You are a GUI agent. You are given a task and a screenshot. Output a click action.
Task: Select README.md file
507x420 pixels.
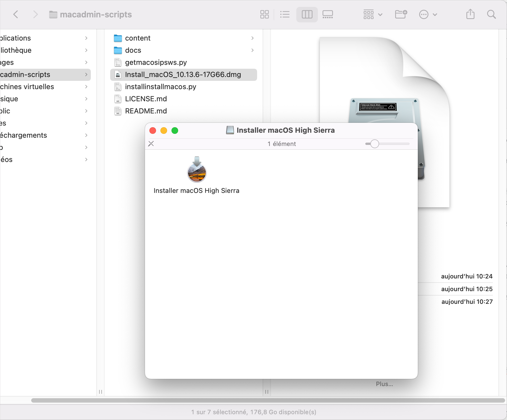pos(183,111)
